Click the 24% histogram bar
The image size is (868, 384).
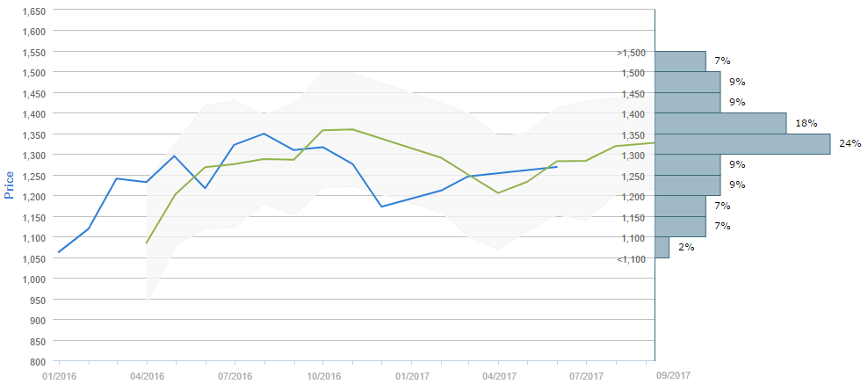tap(742, 144)
